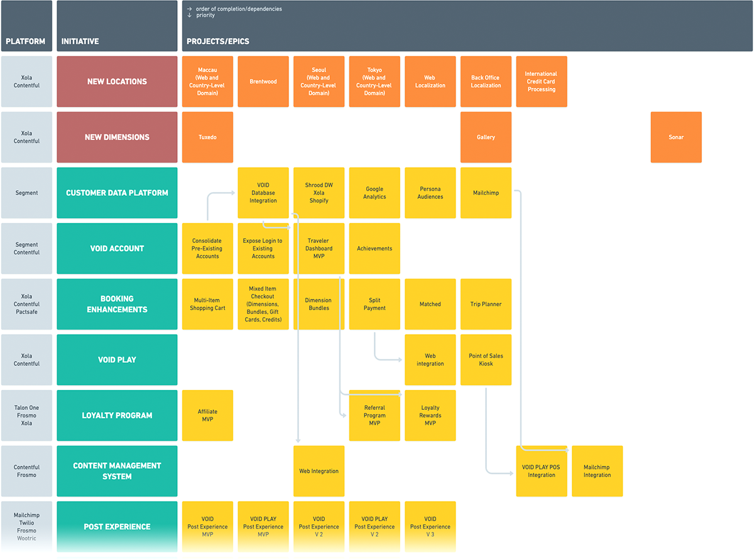754x560 pixels.
Task: Select the Brentwood location card
Action: click(x=263, y=82)
